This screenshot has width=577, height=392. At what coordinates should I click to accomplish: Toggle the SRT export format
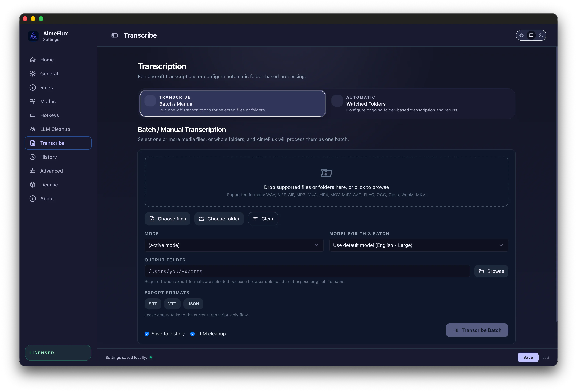coord(153,304)
